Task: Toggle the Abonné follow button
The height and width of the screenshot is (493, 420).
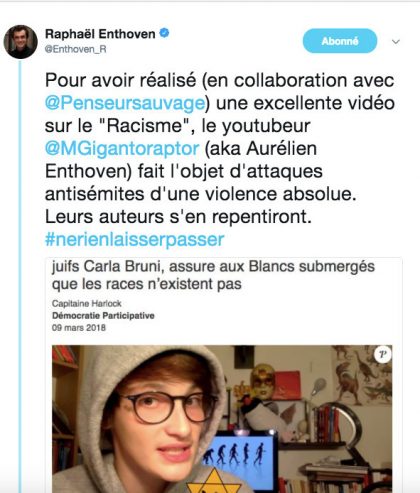Action: (x=340, y=41)
